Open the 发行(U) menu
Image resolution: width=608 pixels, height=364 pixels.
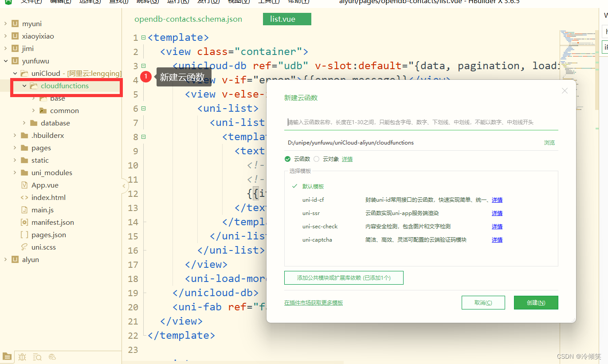point(208,2)
